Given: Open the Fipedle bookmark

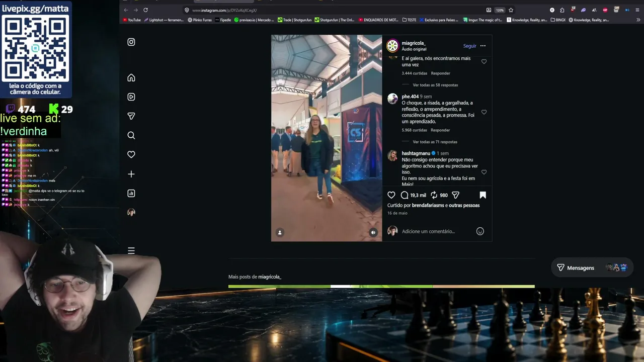Looking at the screenshot, I should 223,20.
